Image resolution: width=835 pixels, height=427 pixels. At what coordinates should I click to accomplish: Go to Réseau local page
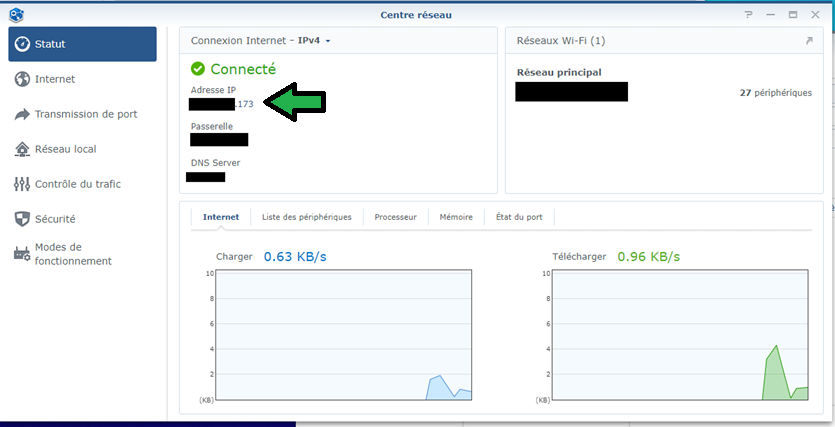(x=83, y=149)
